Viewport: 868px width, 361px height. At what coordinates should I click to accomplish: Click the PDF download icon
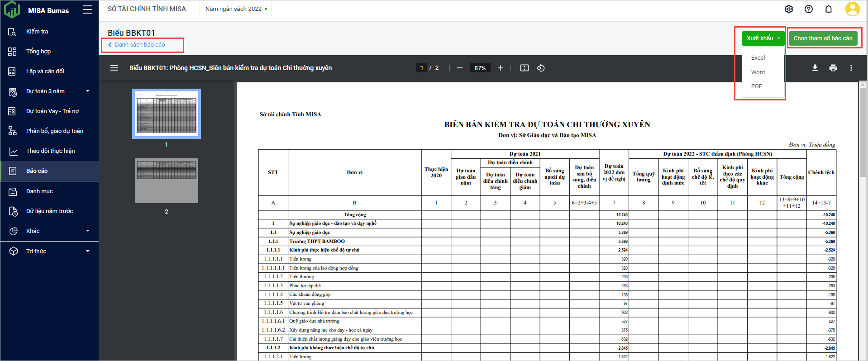point(815,68)
